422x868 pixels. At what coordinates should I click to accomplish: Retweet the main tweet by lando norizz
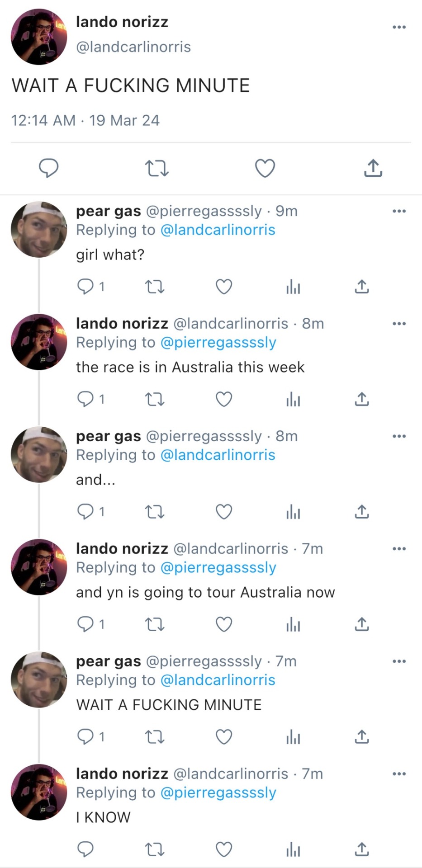(x=156, y=168)
